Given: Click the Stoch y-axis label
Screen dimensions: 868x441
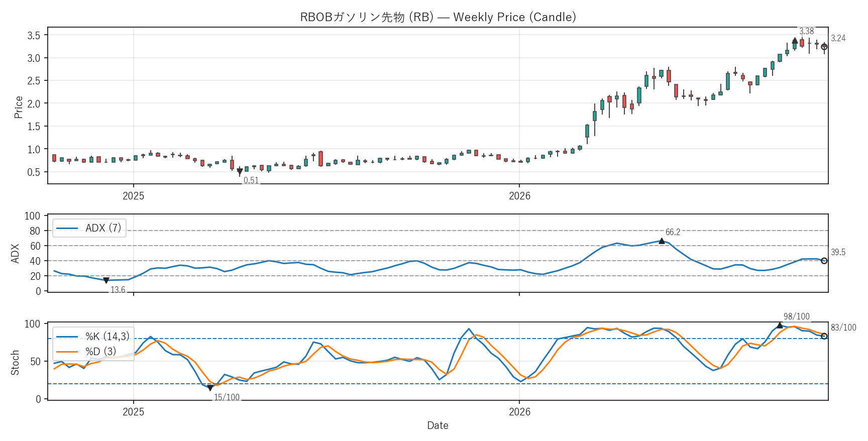Looking at the screenshot, I should 15,363.
